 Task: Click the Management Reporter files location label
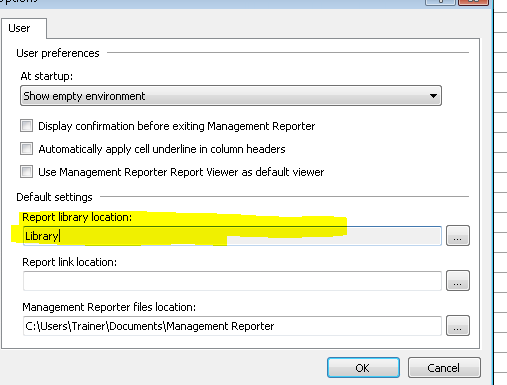[109, 307]
